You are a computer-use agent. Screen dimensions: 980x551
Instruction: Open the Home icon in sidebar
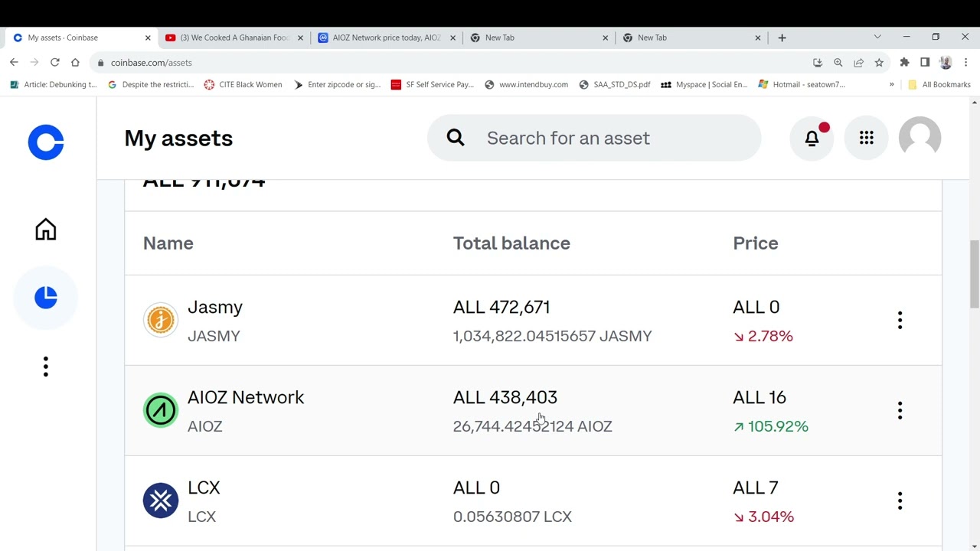coord(46,230)
